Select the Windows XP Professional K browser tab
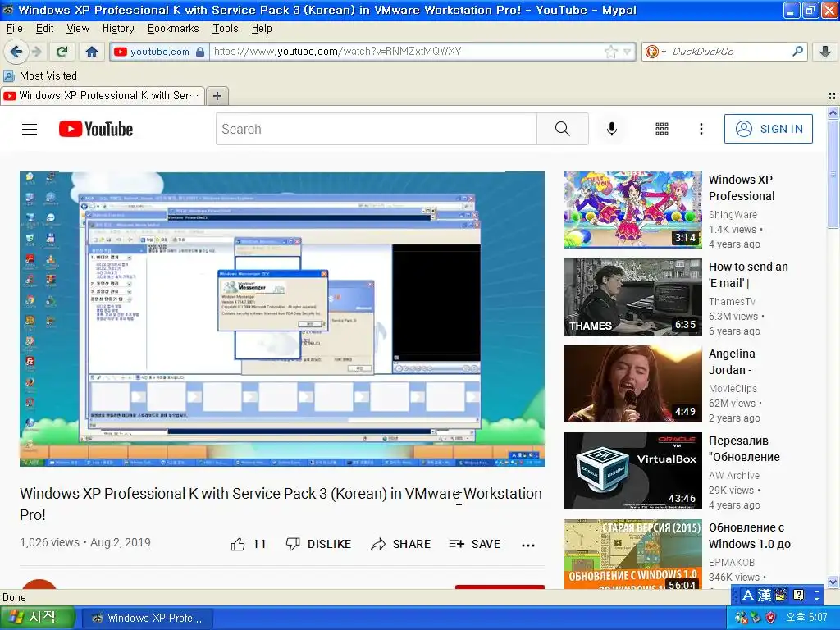Screen dimensions: 840x630 point(103,96)
